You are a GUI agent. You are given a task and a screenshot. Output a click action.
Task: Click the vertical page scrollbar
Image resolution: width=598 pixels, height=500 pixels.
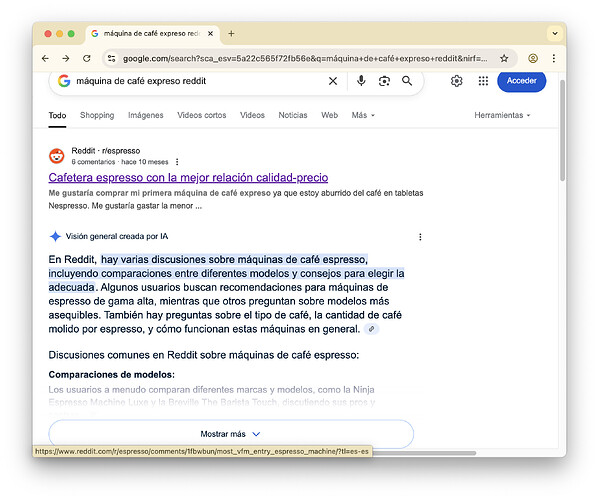pos(562,130)
